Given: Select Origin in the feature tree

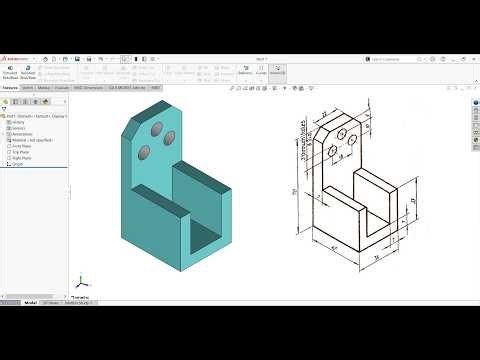Looking at the screenshot, I should point(15,164).
